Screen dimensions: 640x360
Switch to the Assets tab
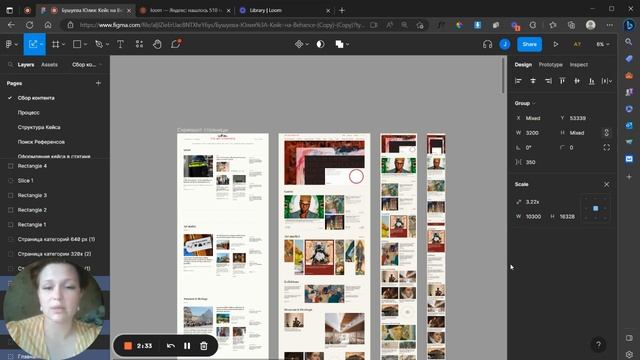(49, 64)
